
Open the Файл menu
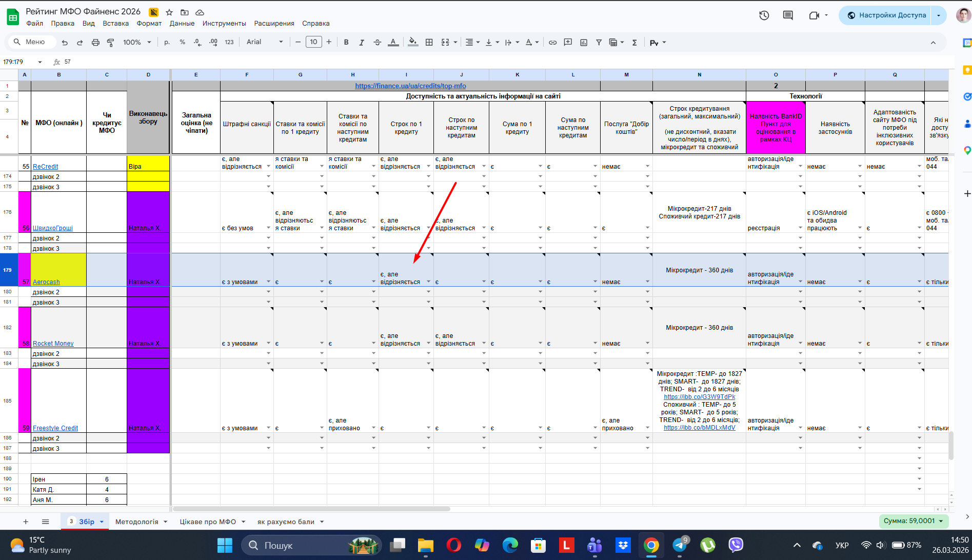(x=35, y=24)
